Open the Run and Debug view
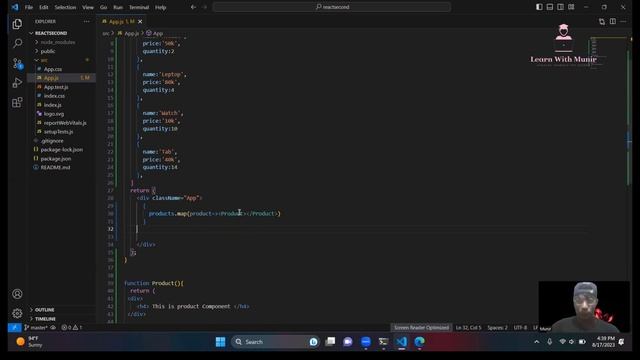640x360 pixels. point(17,82)
